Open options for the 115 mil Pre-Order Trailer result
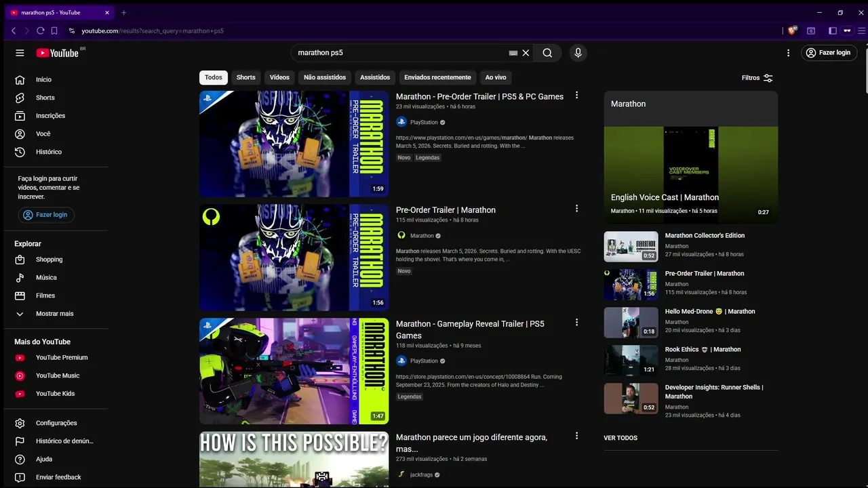The image size is (868, 488). pyautogui.click(x=577, y=209)
